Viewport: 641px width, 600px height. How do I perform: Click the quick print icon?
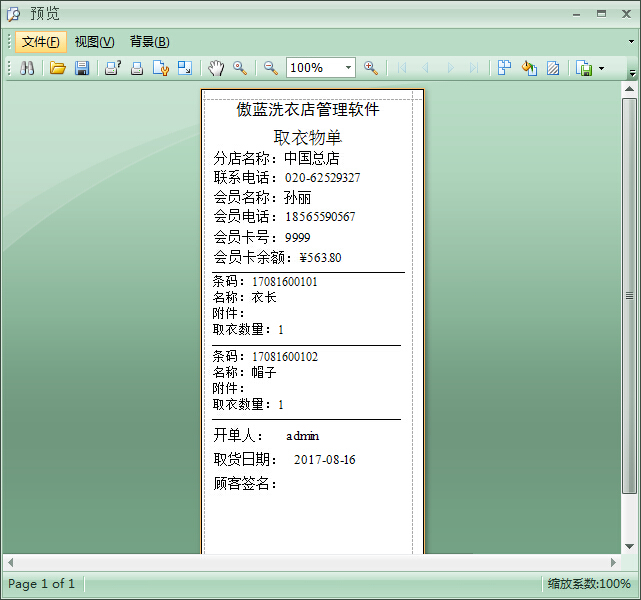click(137, 68)
